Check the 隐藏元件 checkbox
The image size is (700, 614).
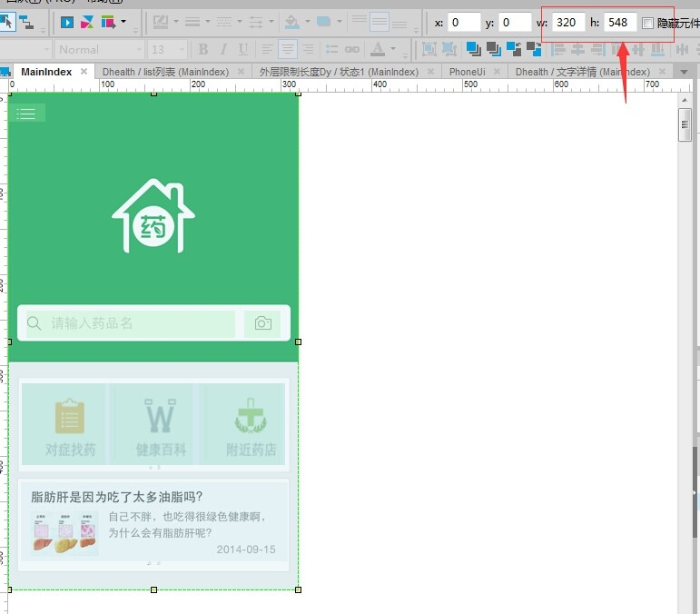coord(647,23)
